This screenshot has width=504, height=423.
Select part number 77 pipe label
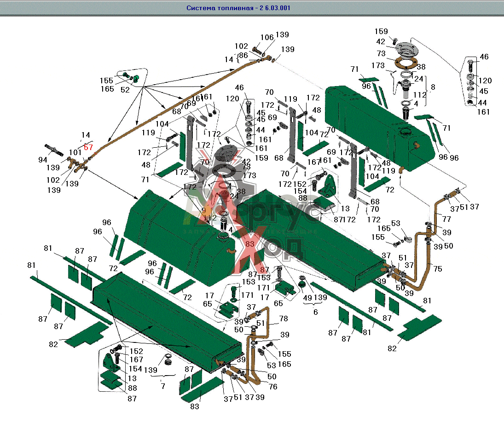coord(446,219)
